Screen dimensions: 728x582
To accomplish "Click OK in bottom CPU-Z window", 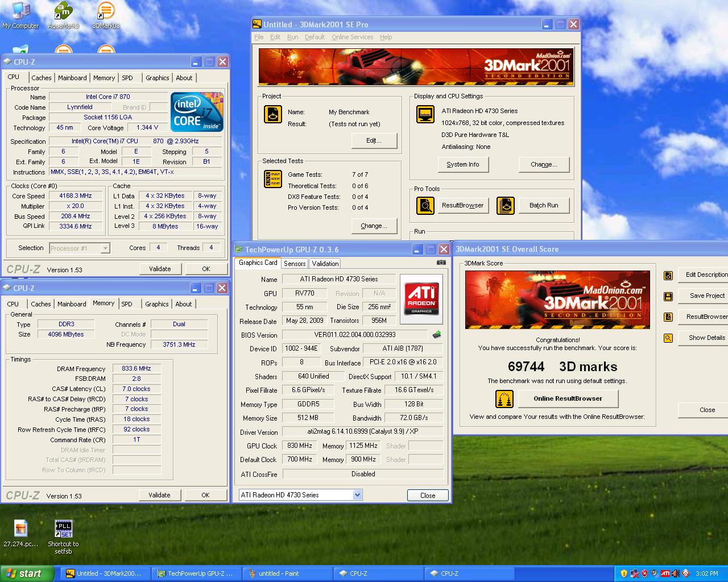I will [205, 495].
